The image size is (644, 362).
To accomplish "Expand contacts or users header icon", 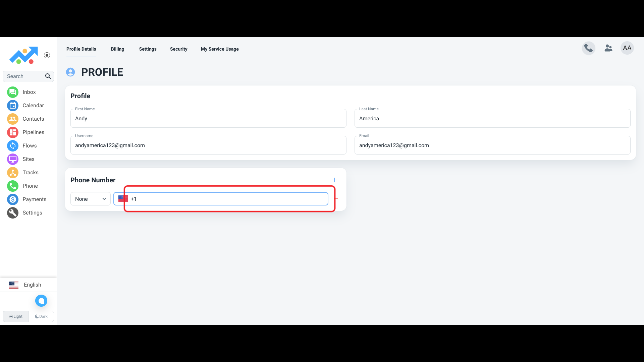I will point(608,48).
